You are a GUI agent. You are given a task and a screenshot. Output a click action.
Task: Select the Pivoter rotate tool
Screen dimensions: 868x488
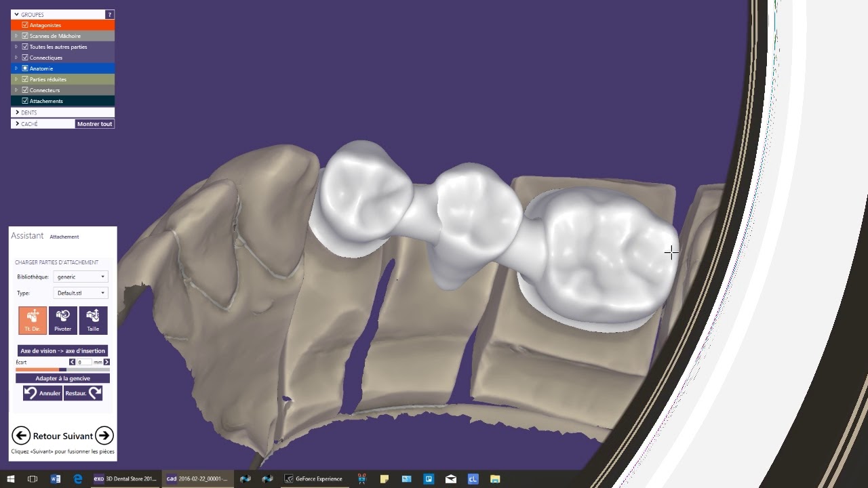click(x=63, y=321)
